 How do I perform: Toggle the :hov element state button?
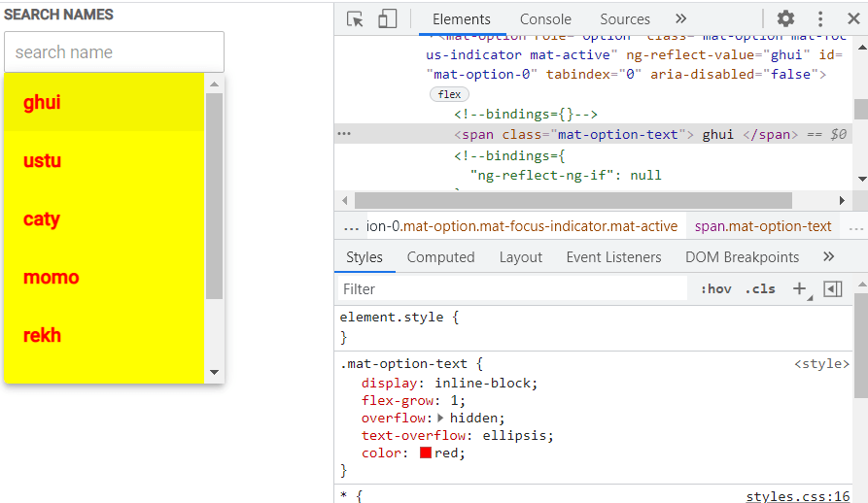pos(715,289)
